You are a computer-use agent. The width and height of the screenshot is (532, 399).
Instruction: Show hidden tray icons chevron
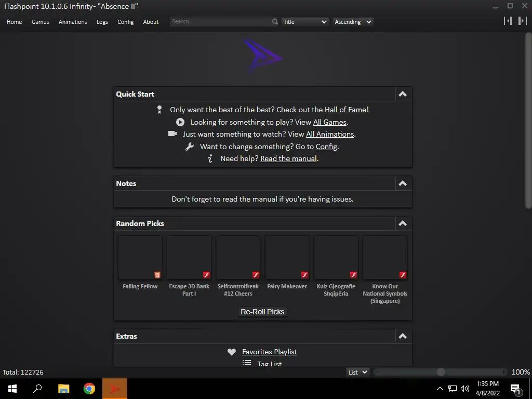(440, 389)
